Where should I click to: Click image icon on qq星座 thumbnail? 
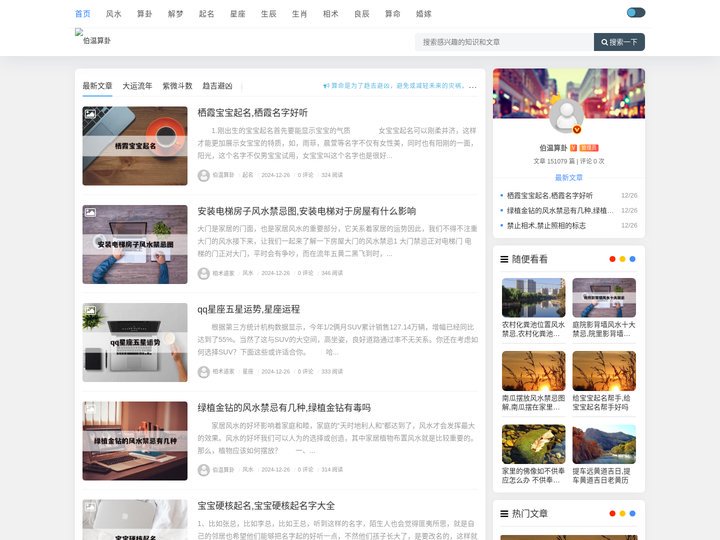[90, 310]
